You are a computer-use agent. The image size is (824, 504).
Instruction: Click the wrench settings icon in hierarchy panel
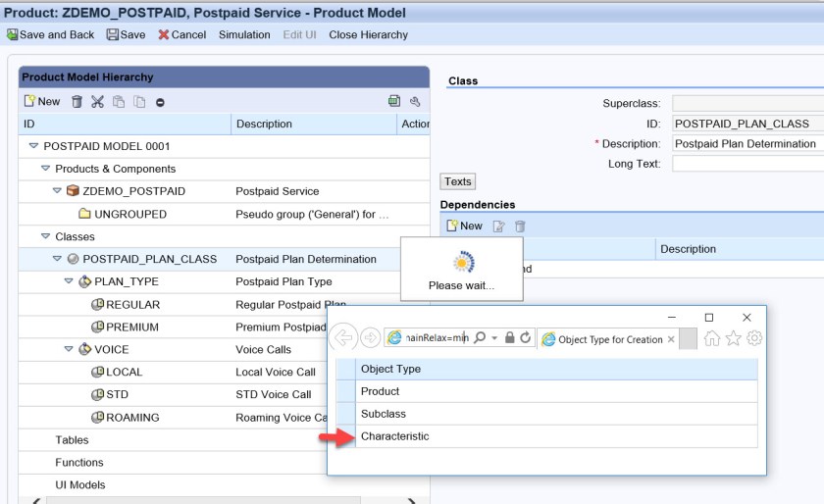[415, 101]
